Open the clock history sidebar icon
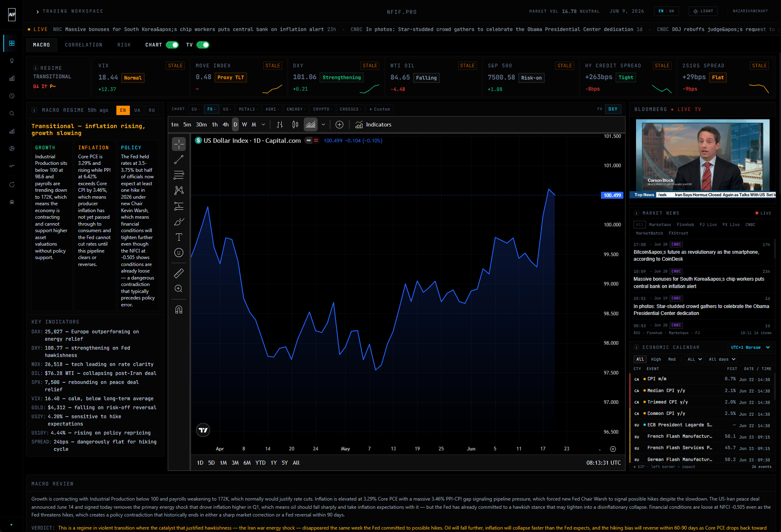The image size is (781, 532). tap(12, 96)
